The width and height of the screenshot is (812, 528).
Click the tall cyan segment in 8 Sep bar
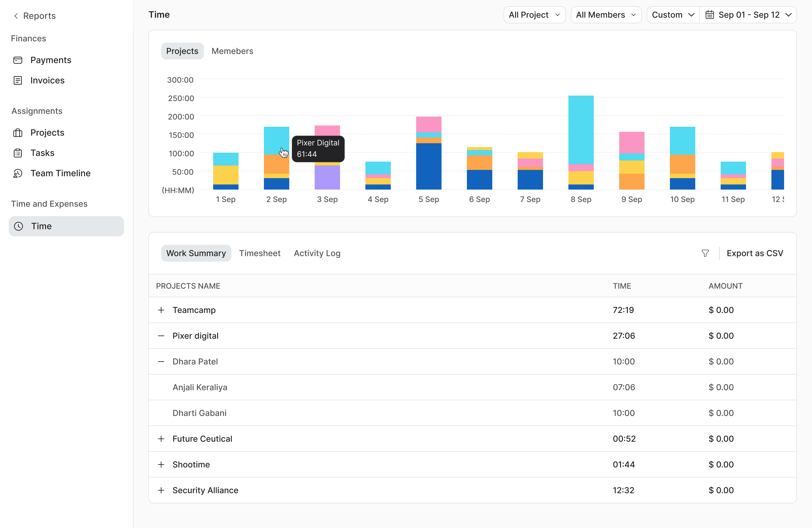pyautogui.click(x=581, y=130)
